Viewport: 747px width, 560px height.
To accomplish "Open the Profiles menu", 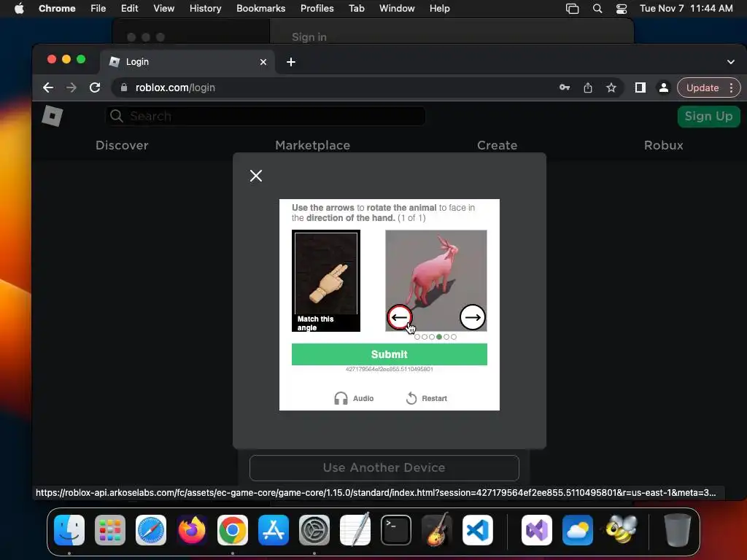I will tap(317, 8).
